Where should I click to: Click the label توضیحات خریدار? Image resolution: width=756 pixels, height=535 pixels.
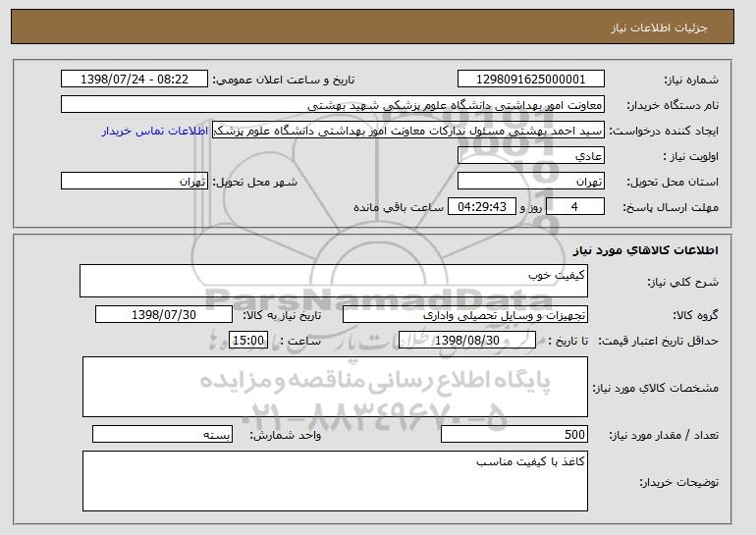(678, 482)
